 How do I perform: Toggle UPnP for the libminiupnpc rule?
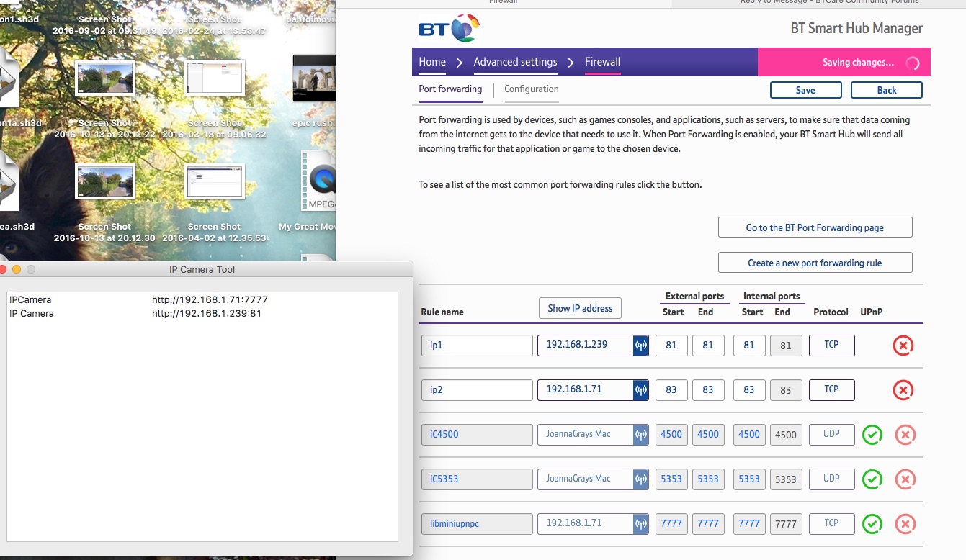(x=872, y=523)
